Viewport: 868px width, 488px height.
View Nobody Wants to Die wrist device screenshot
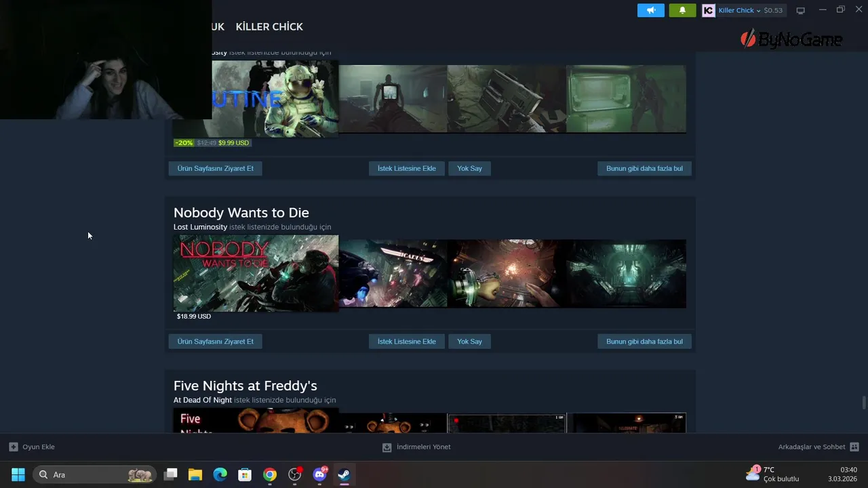[507, 273]
